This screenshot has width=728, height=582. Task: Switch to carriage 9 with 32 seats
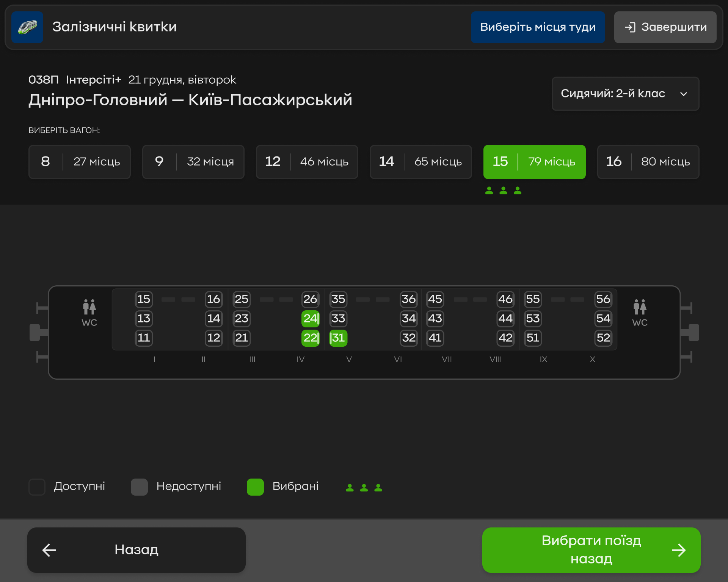coord(193,162)
